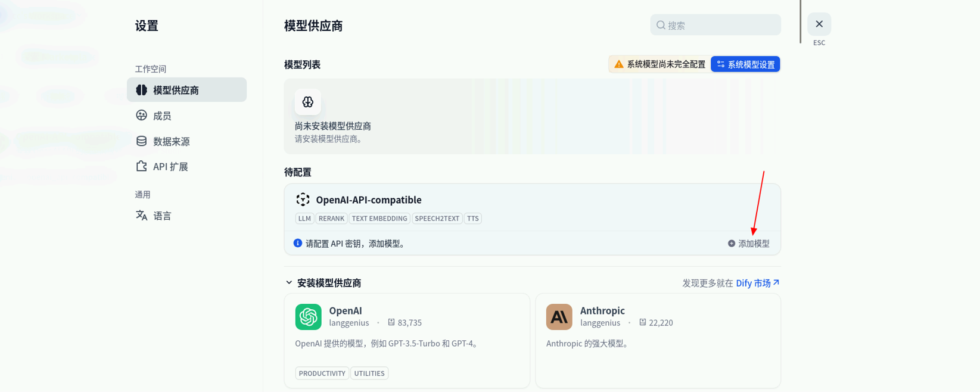Click the TTS tag
This screenshot has width=980, height=392.
pos(473,219)
